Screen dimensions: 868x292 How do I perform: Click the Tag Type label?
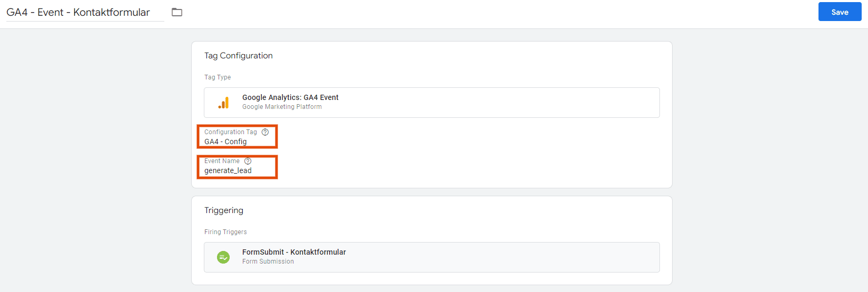tap(218, 77)
